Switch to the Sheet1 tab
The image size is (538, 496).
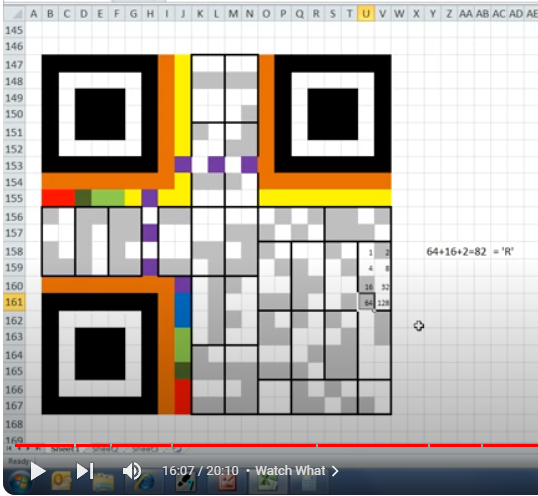(65, 449)
